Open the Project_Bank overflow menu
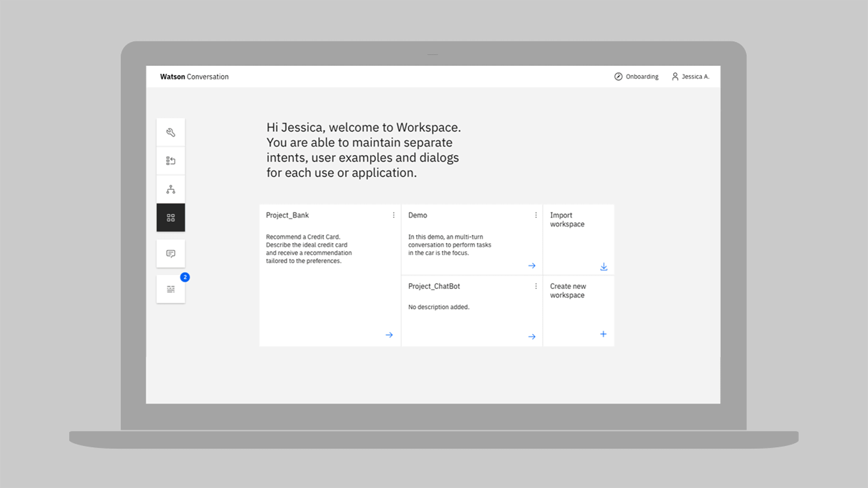Image resolution: width=868 pixels, height=488 pixels. point(393,215)
